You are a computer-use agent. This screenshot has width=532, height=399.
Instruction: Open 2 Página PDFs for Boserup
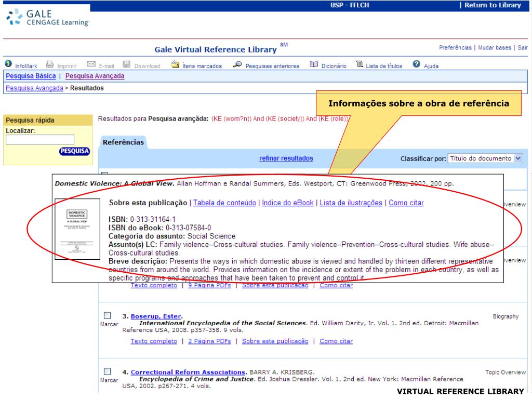pos(209,341)
